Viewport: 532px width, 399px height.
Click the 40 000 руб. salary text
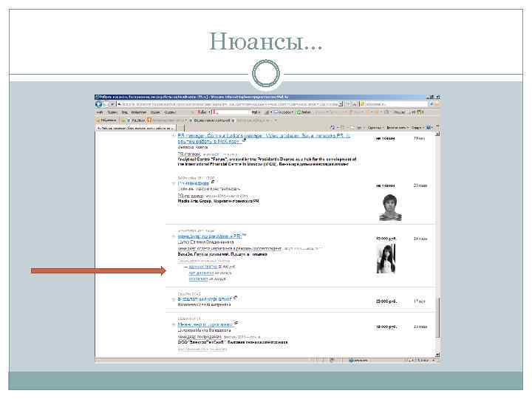point(386,239)
